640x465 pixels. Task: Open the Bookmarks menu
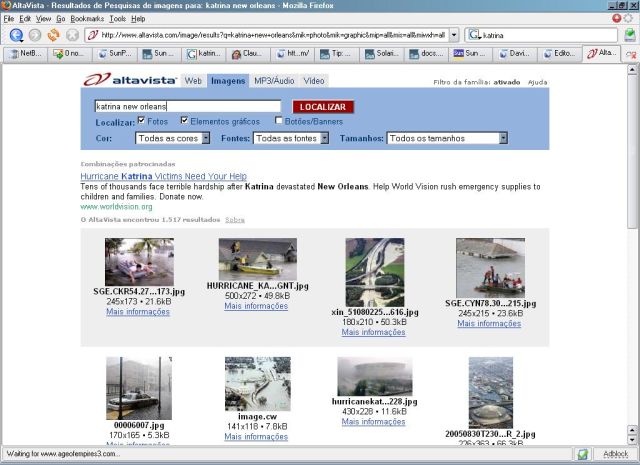pyautogui.click(x=87, y=19)
